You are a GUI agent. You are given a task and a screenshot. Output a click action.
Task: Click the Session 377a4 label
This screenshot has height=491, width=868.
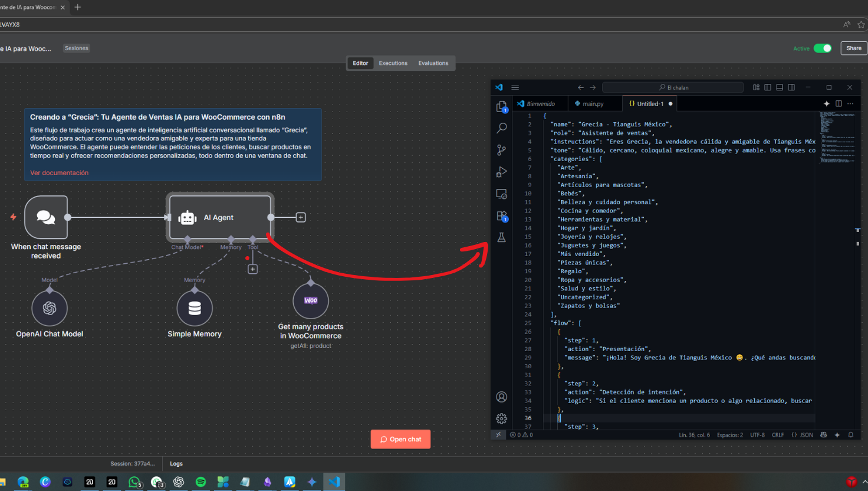(x=133, y=464)
